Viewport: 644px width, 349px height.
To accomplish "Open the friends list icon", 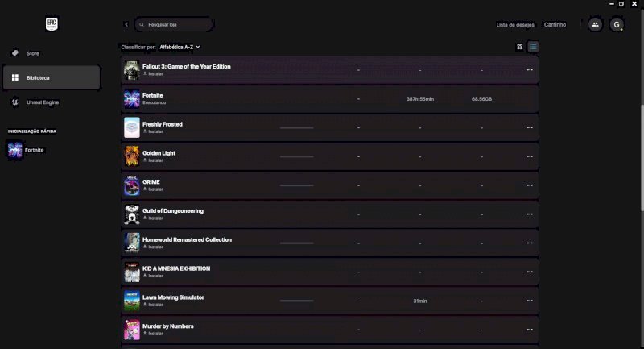I will click(x=595, y=25).
